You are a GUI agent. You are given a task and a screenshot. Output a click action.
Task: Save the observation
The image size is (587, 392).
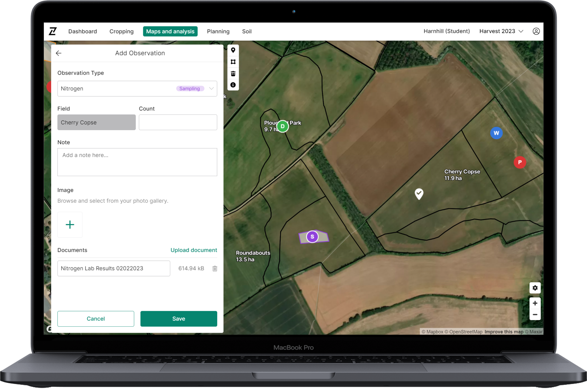179,319
